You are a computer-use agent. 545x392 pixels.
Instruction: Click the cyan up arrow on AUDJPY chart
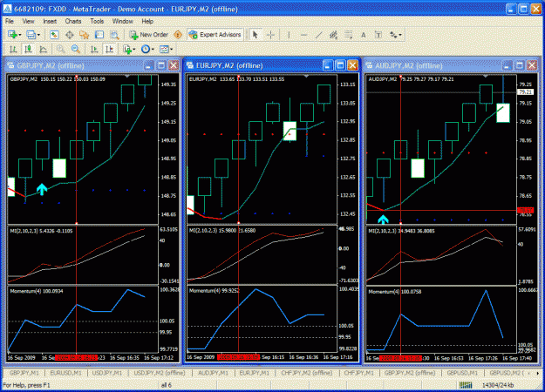pos(383,220)
